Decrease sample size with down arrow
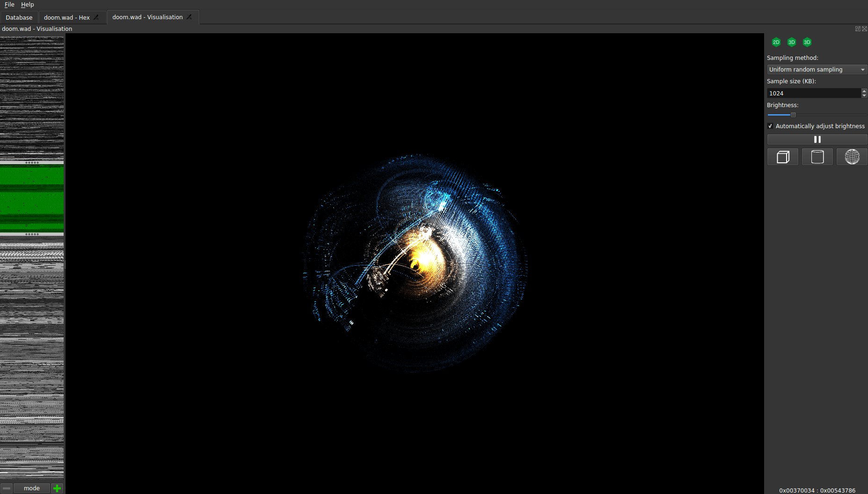The image size is (868, 494). [864, 95]
